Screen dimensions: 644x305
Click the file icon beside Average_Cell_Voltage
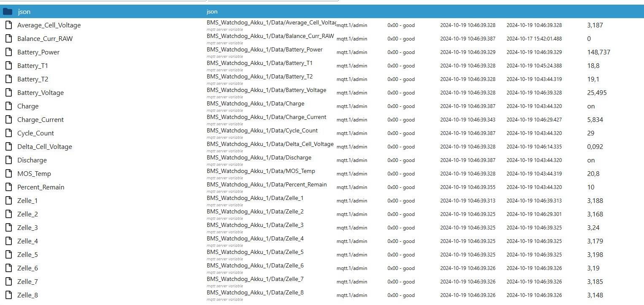click(8, 25)
